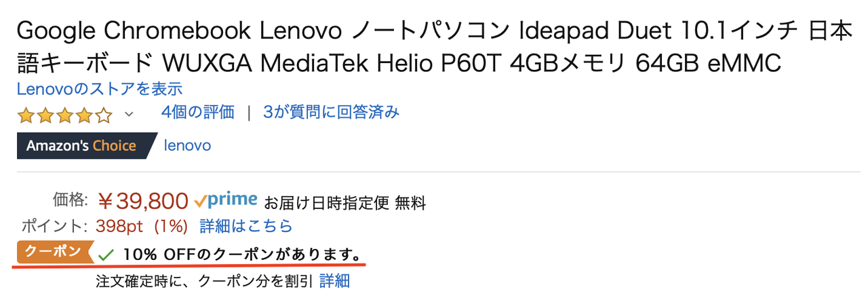Click the star rating icons

[64, 115]
